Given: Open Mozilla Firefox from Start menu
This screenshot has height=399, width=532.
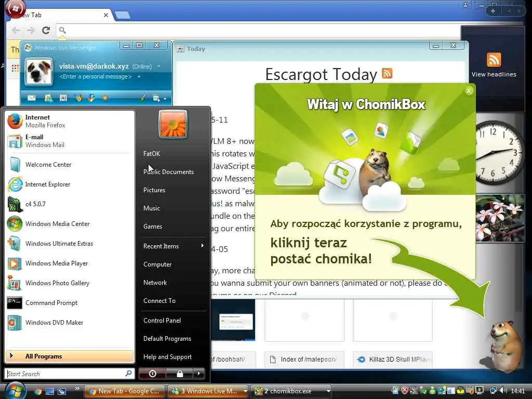Looking at the screenshot, I should pyautogui.click(x=70, y=121).
